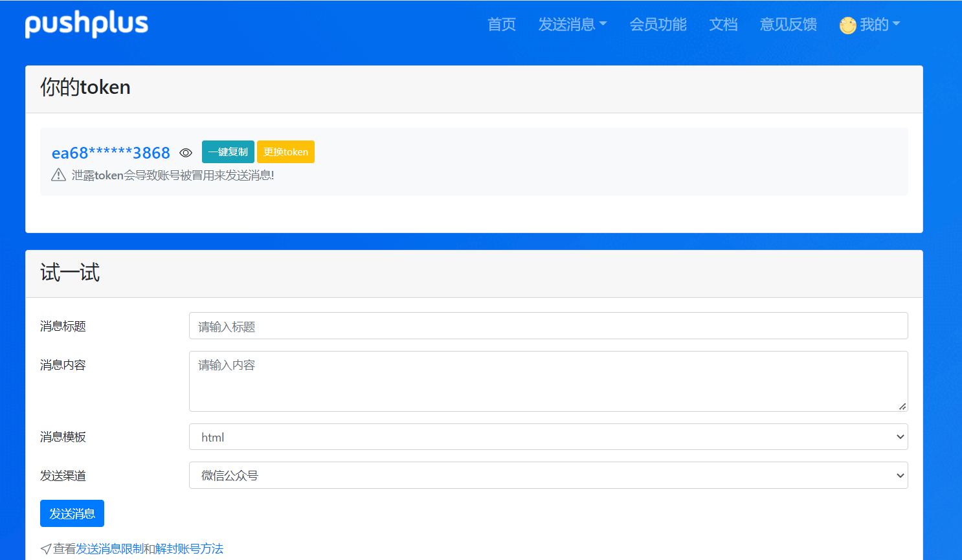Go to the 文档 page

[x=724, y=25]
